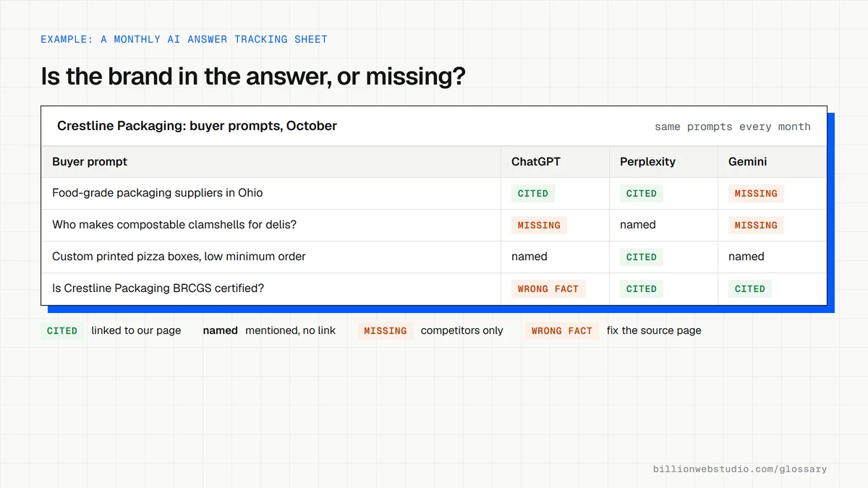This screenshot has width=868, height=488.
Task: Select 'Is Crestline Packaging BRCGS certified?' prompt
Action: [158, 288]
